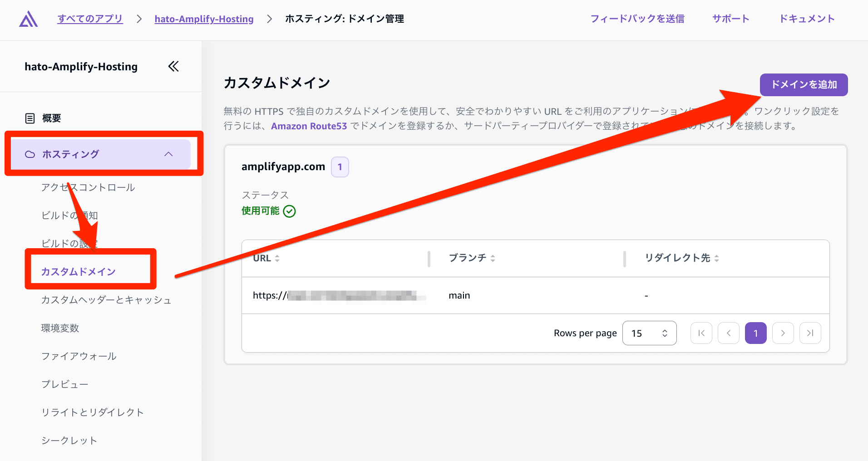Click the リダイレクト先 column header

pyautogui.click(x=677, y=258)
